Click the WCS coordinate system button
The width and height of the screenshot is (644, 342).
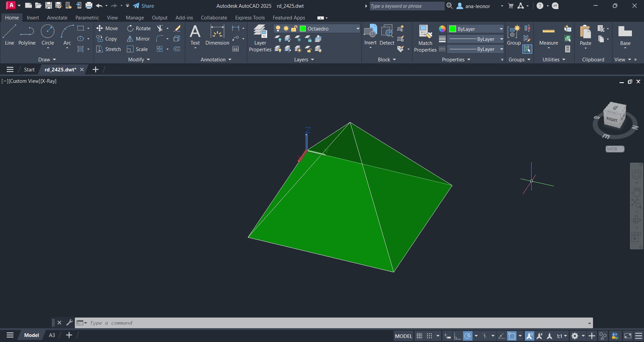[x=614, y=149]
